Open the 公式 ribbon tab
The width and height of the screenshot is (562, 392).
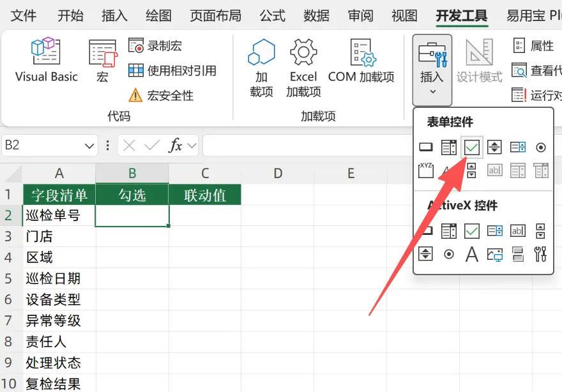[273, 16]
